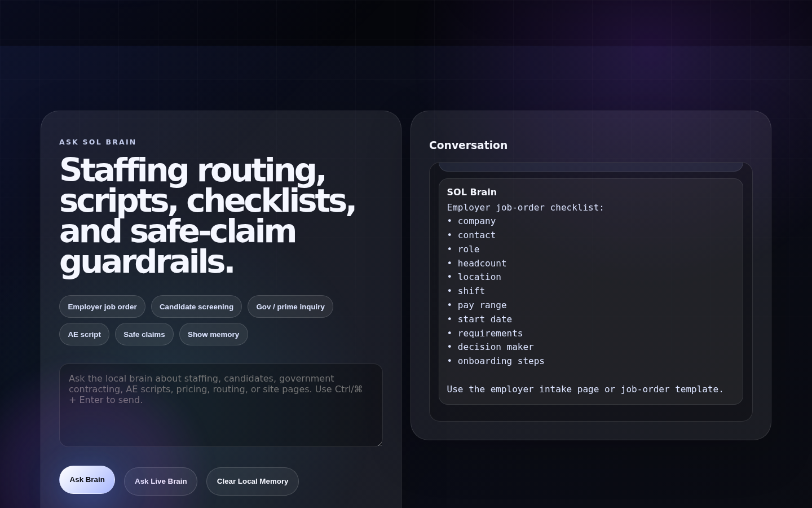This screenshot has width=812, height=508.
Task: Clear Local Memory button
Action: [253, 481]
